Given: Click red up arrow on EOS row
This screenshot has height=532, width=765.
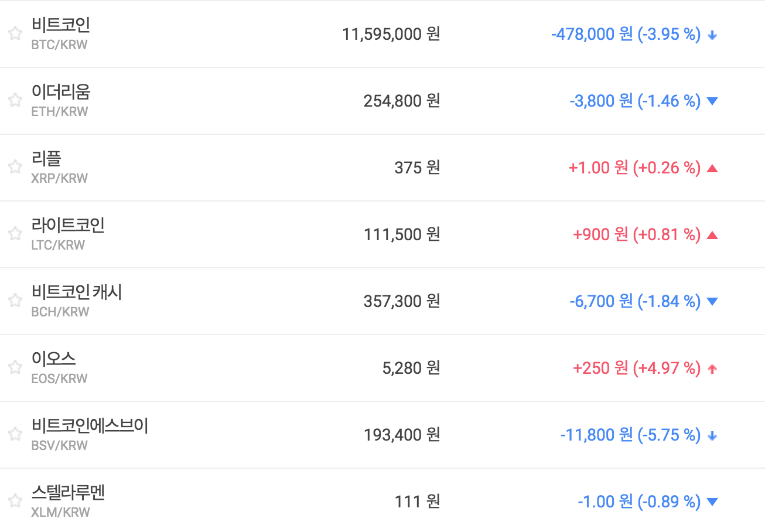Looking at the screenshot, I should click(x=712, y=369).
